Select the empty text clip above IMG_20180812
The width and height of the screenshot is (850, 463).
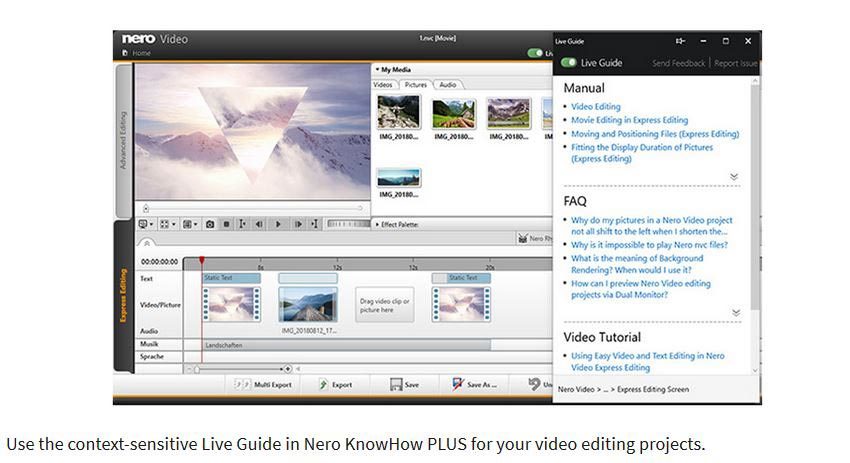tap(308, 278)
